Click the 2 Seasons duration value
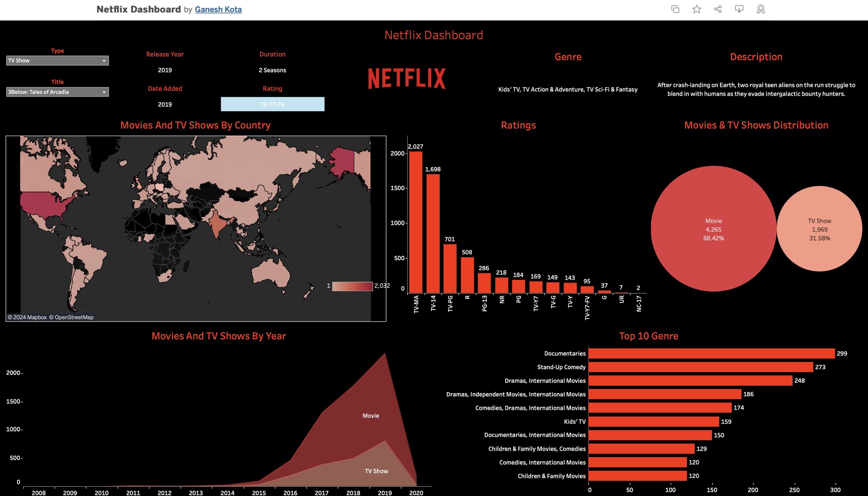 273,70
